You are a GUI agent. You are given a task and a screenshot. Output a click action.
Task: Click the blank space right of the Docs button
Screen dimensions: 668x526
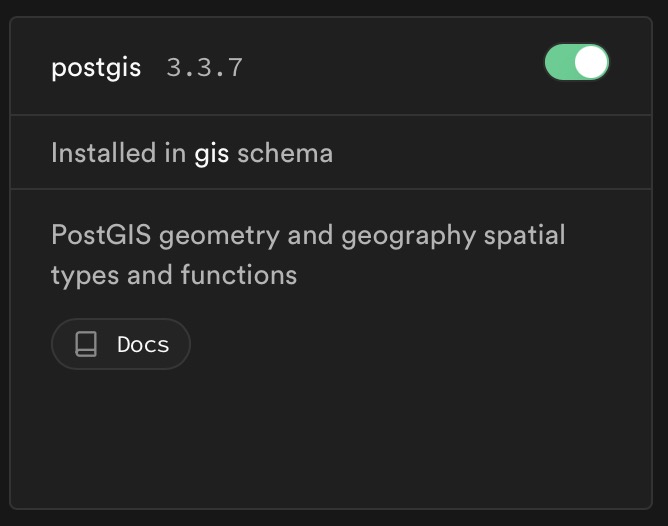[x=420, y=345]
